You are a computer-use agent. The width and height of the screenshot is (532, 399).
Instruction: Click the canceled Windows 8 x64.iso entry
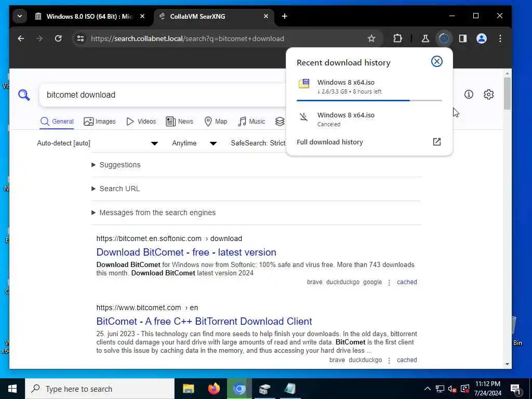click(369, 119)
